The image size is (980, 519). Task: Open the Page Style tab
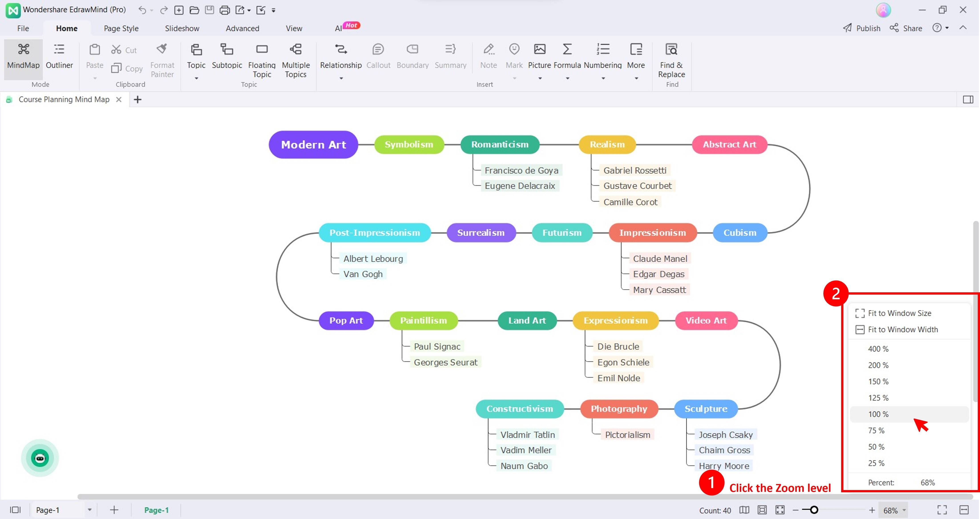tap(121, 28)
